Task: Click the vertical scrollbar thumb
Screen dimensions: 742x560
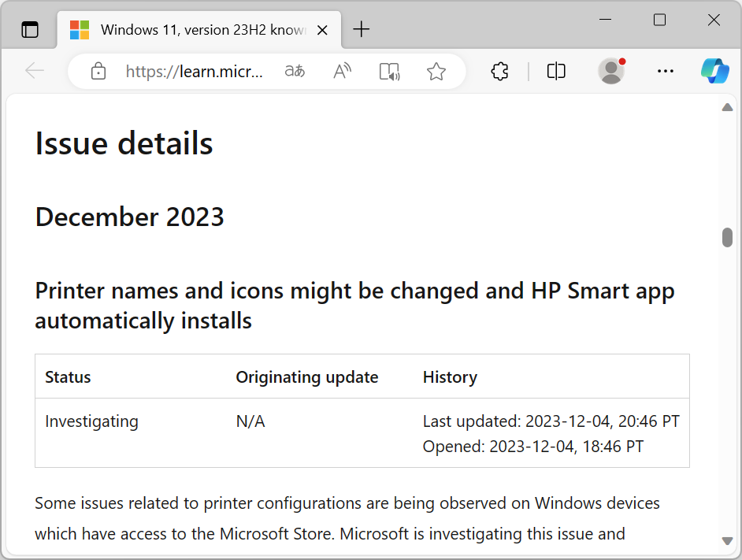Action: click(x=727, y=237)
